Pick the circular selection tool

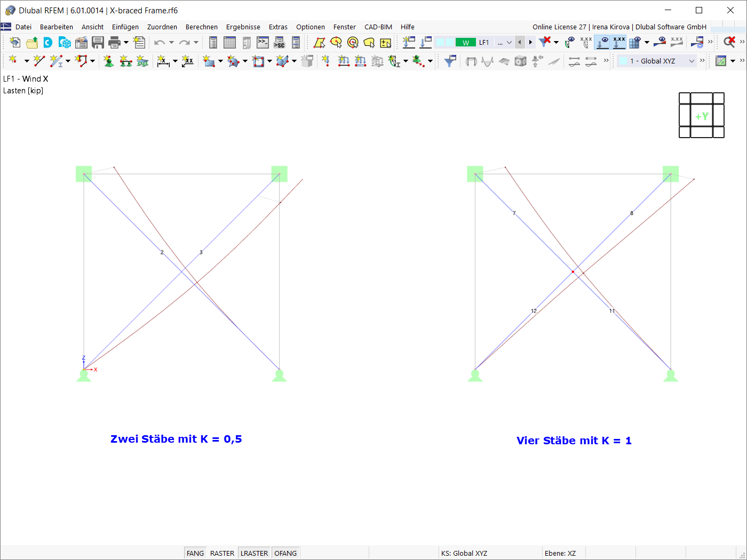(352, 43)
